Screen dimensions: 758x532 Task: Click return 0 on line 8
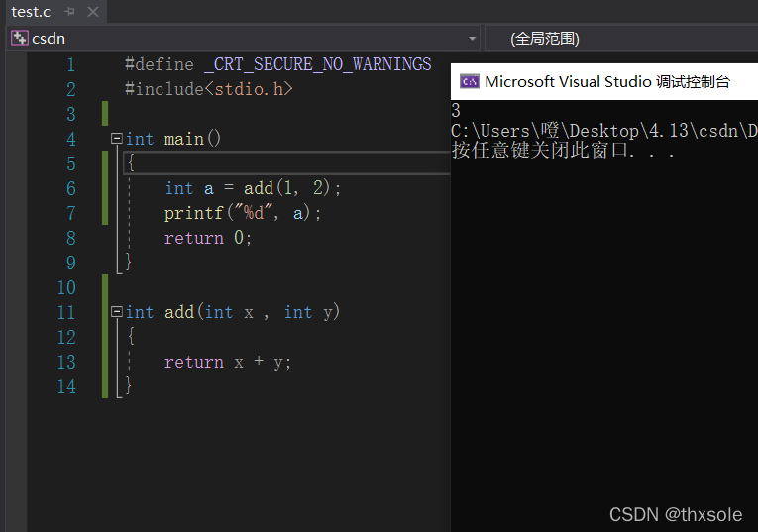[207, 238]
